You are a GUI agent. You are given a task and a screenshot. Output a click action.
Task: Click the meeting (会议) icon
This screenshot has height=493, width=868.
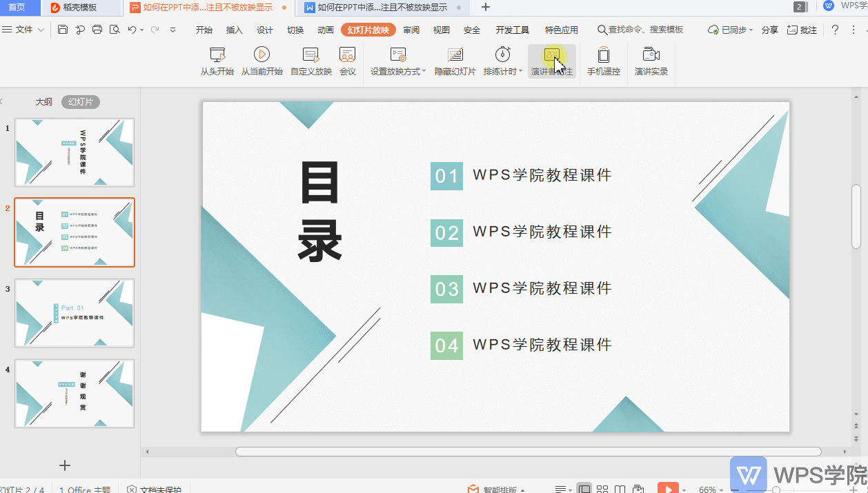tap(348, 61)
